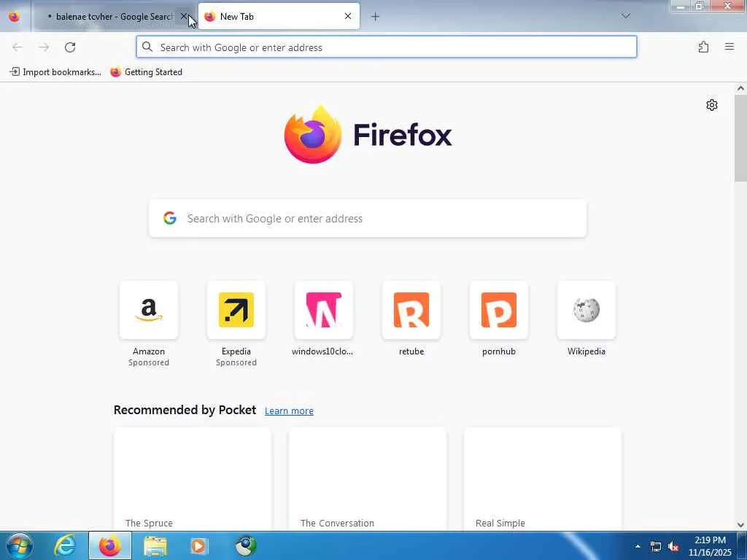Image resolution: width=747 pixels, height=560 pixels.
Task: Close the balenae tcvher Google Search tab
Action: tap(184, 16)
